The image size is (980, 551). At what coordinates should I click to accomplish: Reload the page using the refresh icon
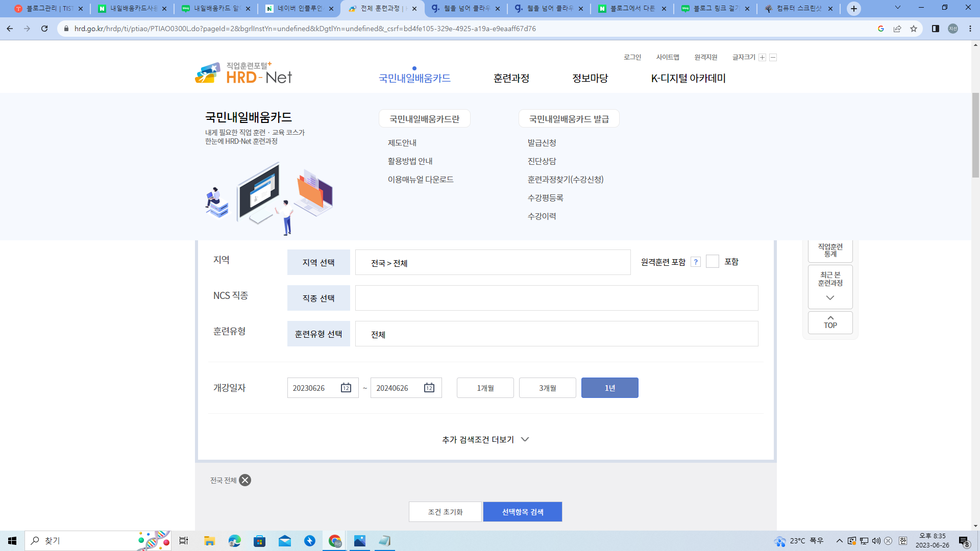[44, 29]
